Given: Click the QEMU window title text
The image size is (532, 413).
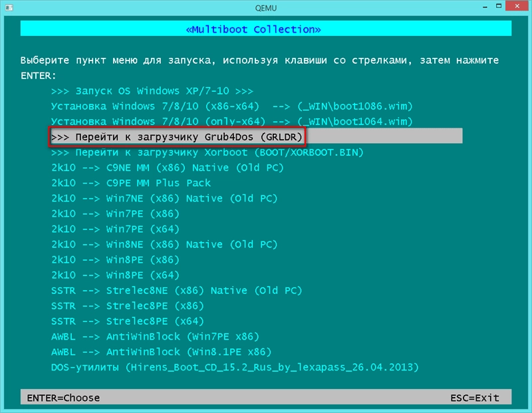Looking at the screenshot, I should coord(266,8).
